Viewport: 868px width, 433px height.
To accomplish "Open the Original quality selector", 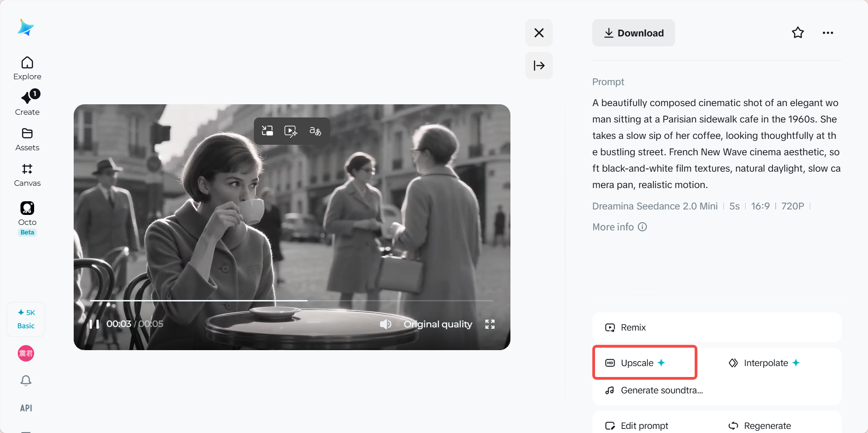I will click(438, 324).
